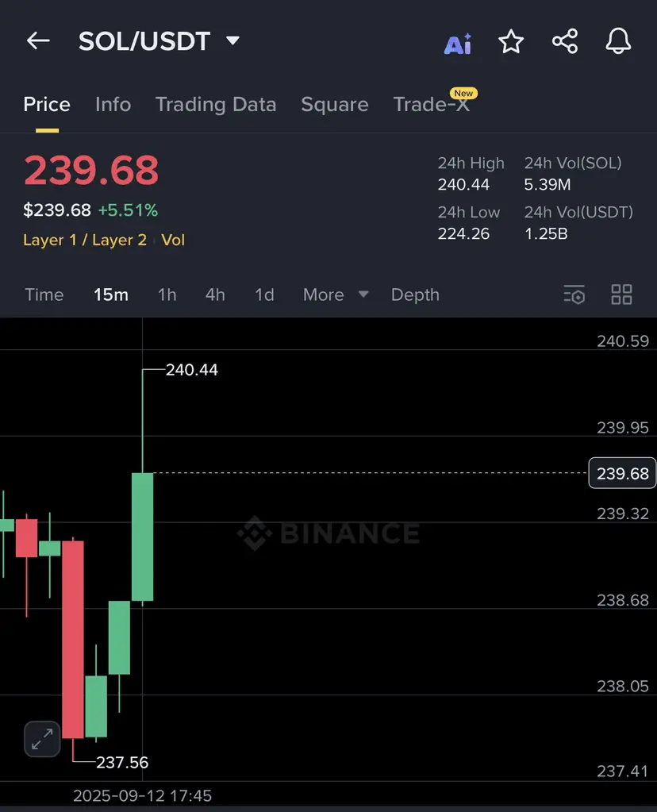Add SOL/USDT to favorites star
The image size is (657, 812).
pos(511,41)
